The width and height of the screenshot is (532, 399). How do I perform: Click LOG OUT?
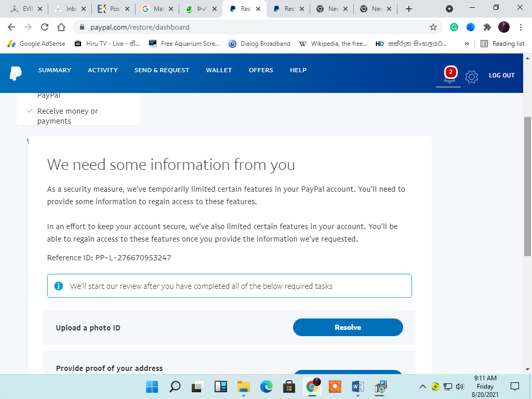click(x=501, y=75)
